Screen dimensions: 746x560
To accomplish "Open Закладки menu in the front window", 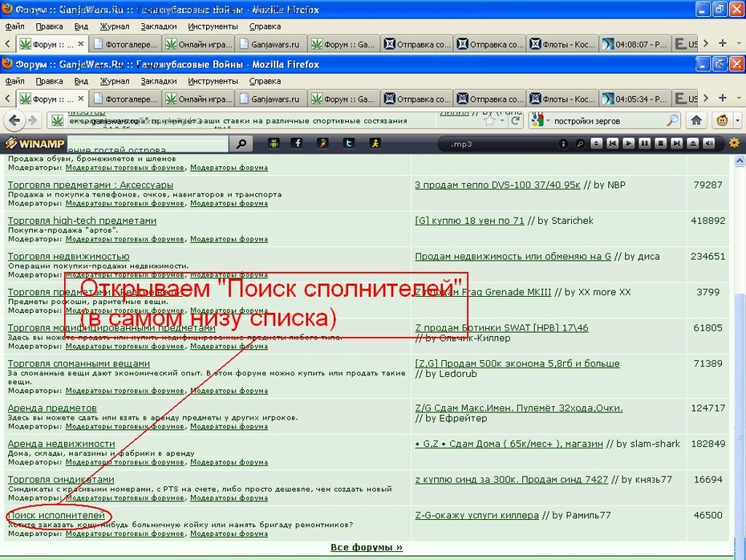I will [x=159, y=81].
